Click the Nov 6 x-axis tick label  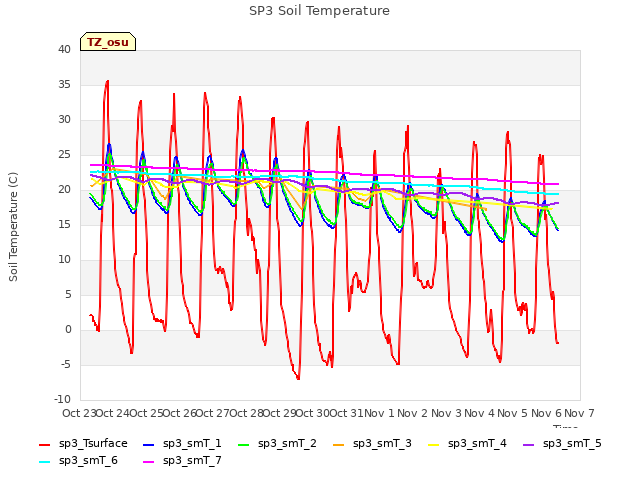point(546,413)
